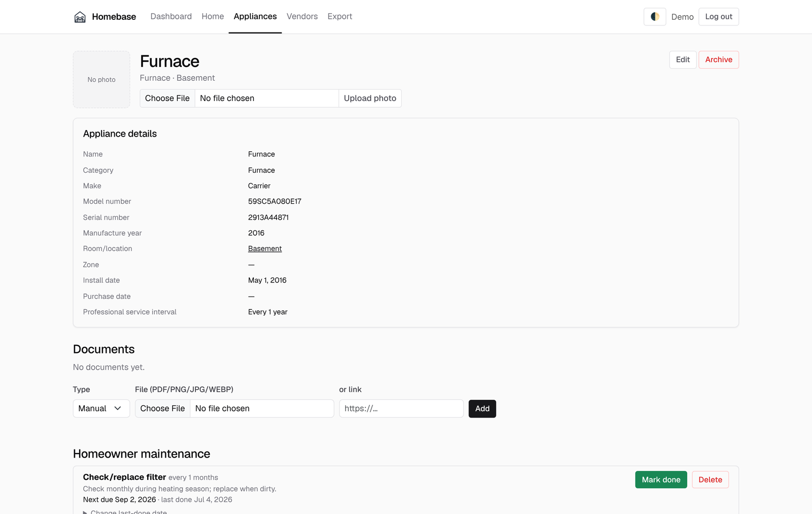Open the Basement room link
812x514 pixels.
point(265,249)
